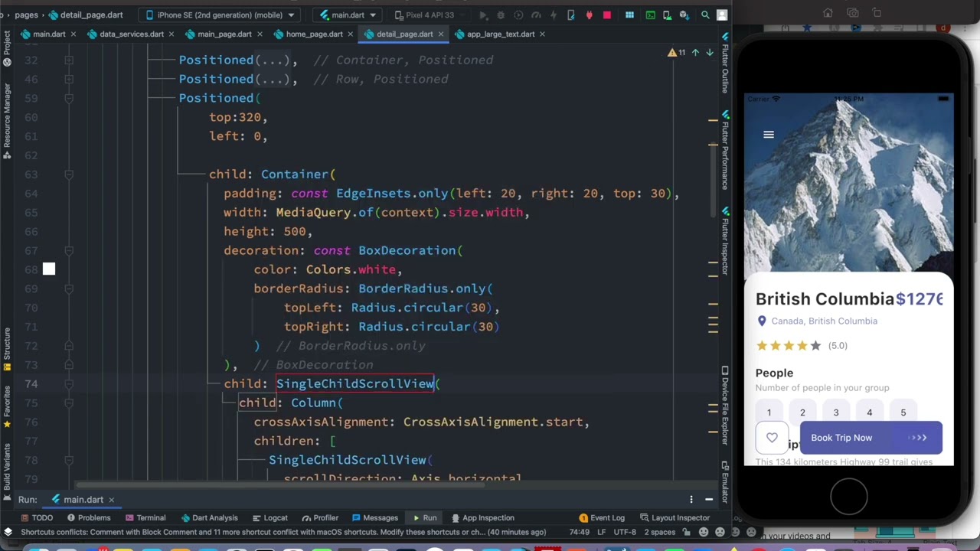Select people count 3 in the app
The width and height of the screenshot is (980, 551).
836,412
